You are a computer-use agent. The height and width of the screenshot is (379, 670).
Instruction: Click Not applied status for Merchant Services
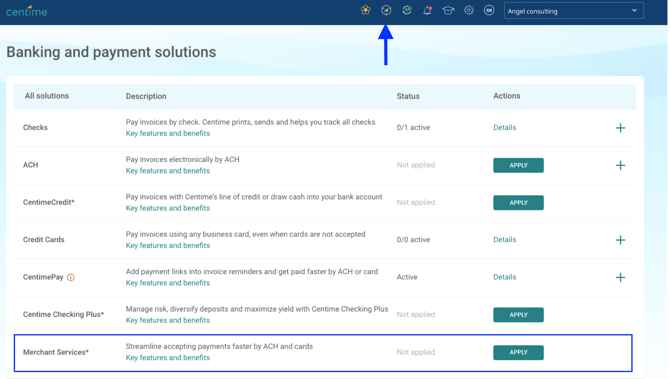[x=415, y=352]
